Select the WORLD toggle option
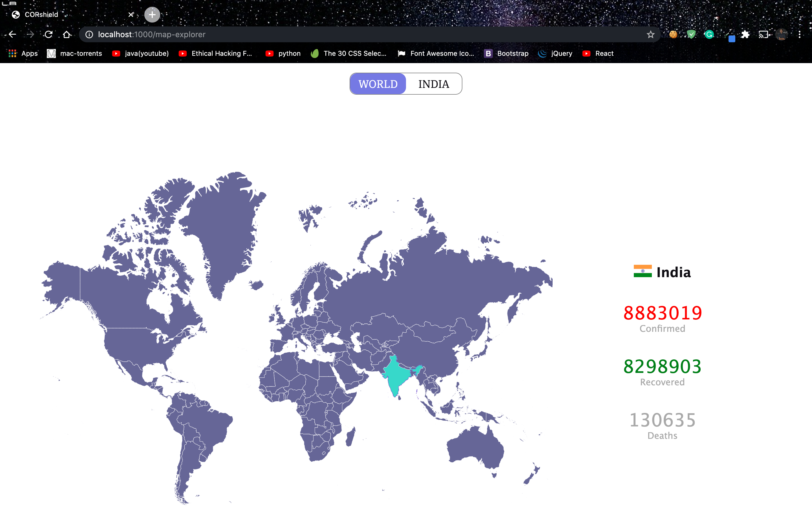Viewport: 812px width, 507px height. point(378,84)
